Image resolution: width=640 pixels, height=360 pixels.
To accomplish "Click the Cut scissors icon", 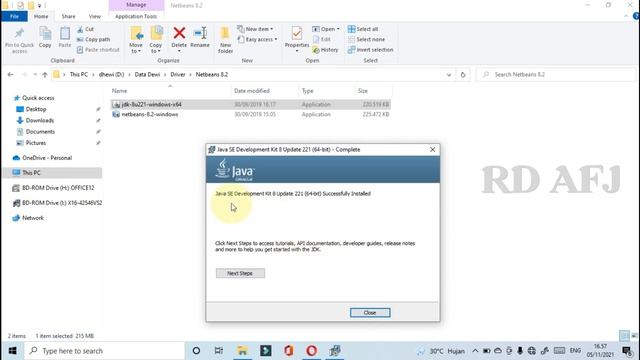I will pyautogui.click(x=80, y=29).
